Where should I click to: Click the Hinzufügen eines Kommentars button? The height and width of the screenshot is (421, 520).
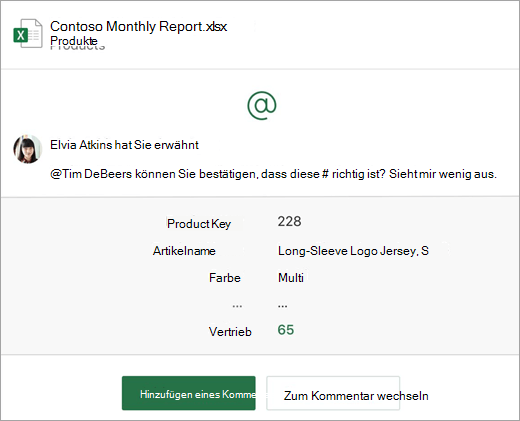(x=189, y=393)
